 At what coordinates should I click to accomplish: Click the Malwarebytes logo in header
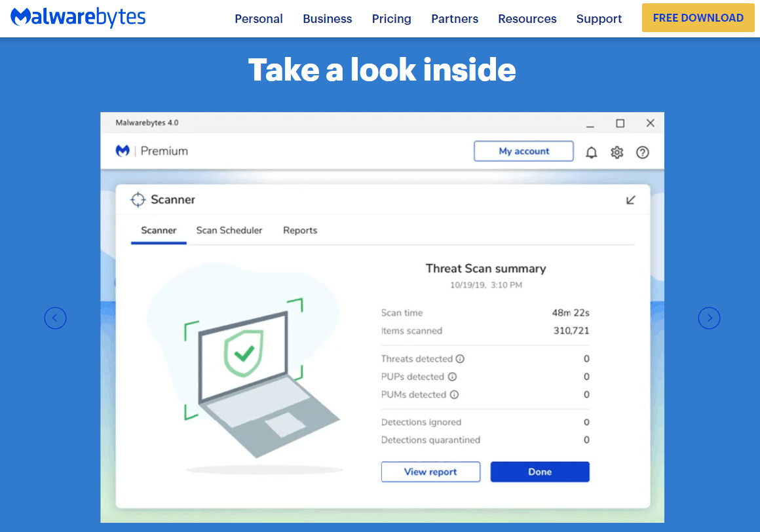pos(78,18)
